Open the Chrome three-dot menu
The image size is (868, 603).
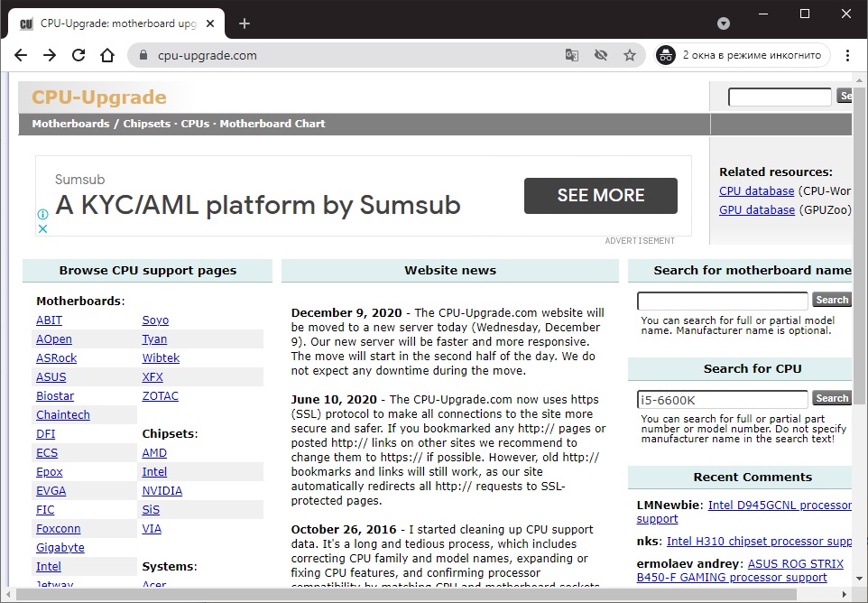coord(847,55)
